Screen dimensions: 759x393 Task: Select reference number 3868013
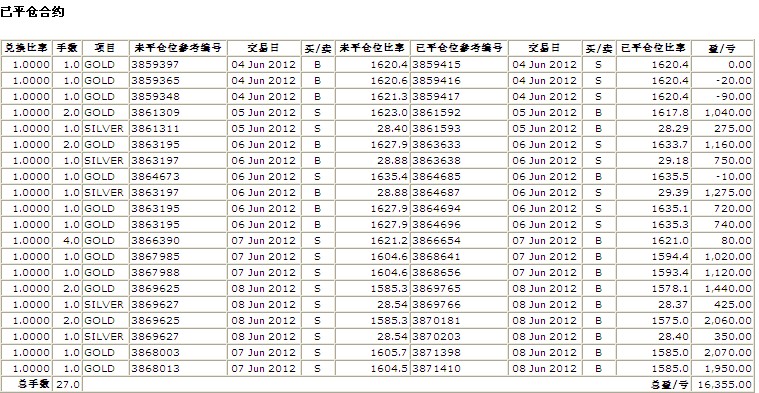tap(155, 368)
